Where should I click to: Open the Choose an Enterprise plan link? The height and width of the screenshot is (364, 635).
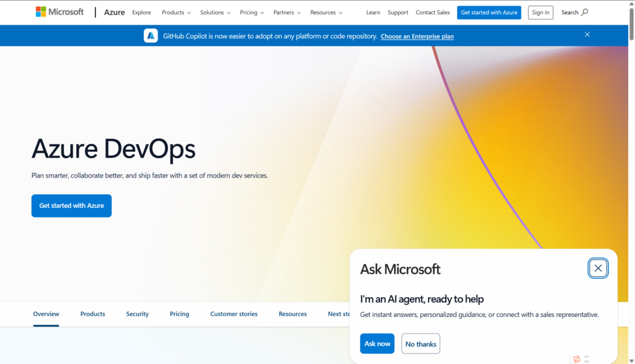pyautogui.click(x=417, y=37)
